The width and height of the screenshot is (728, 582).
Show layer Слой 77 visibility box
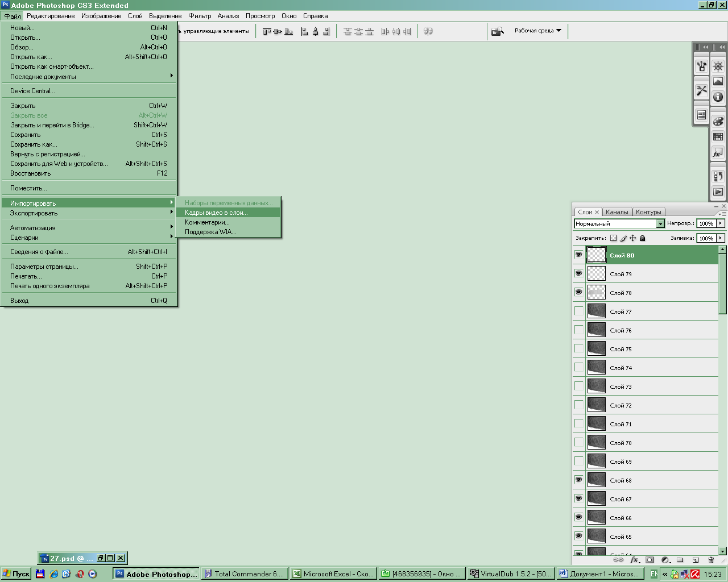(579, 311)
